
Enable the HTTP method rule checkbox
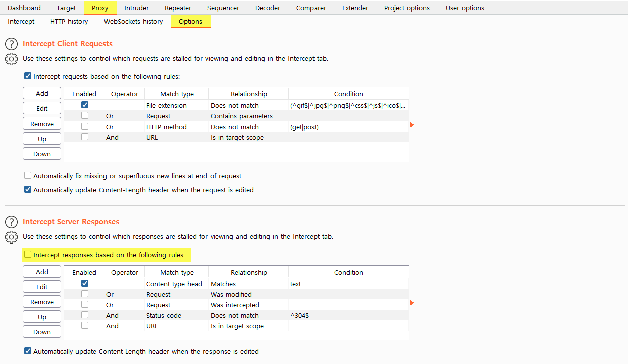tap(84, 127)
